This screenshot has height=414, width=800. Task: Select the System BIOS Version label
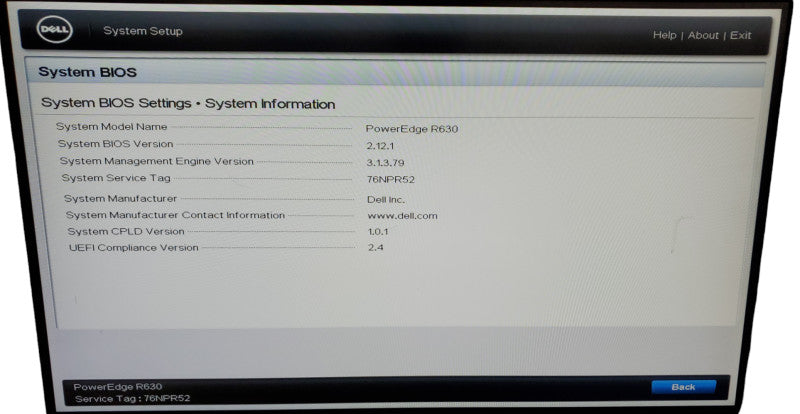click(115, 144)
